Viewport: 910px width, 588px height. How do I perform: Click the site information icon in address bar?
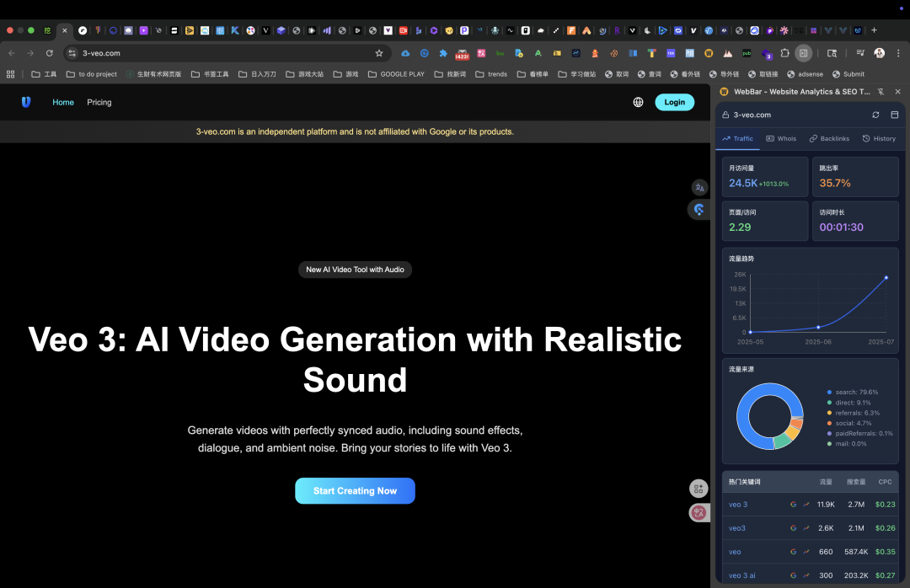(x=72, y=53)
